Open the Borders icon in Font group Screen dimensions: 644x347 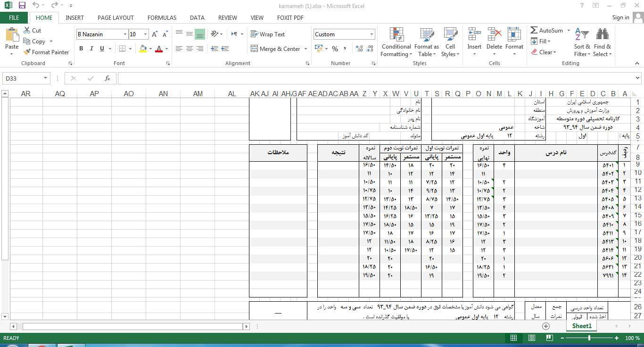coord(122,49)
